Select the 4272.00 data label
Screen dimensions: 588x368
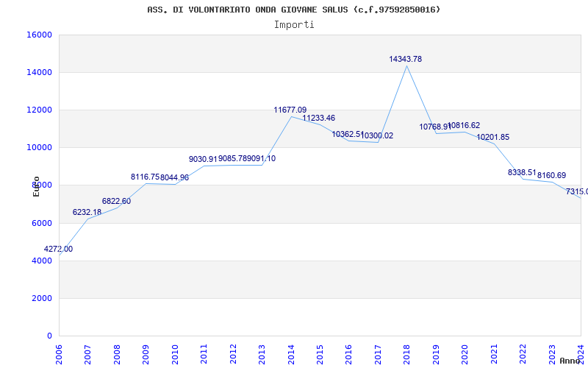pyautogui.click(x=58, y=249)
